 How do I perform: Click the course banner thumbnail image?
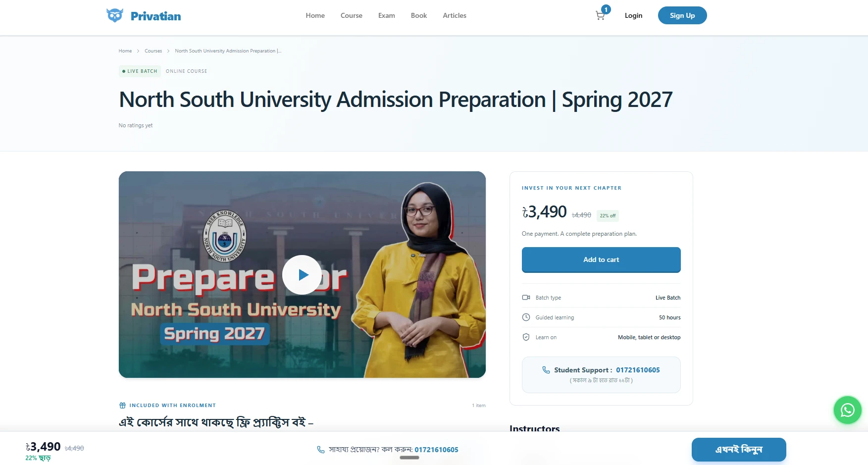(x=302, y=275)
